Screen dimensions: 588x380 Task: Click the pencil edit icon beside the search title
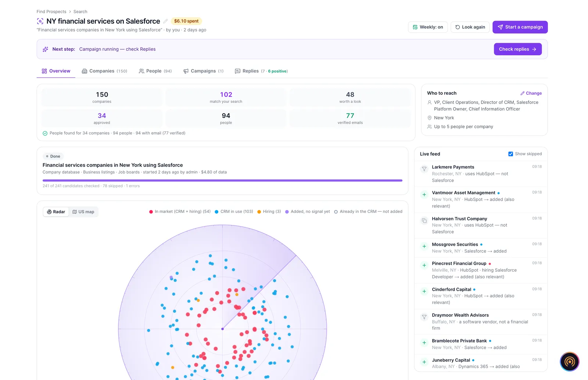(165, 21)
